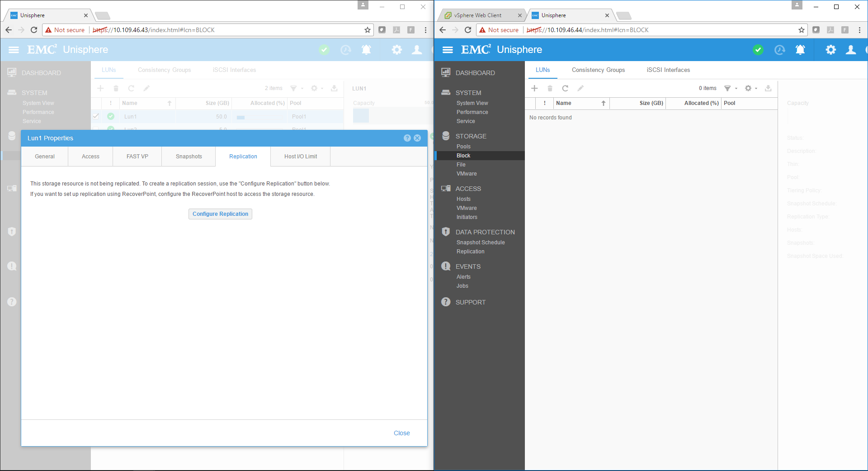Open alerts bell in the 10.109.46.44 Unisphere header
Viewport: 868px width, 471px height.
pyautogui.click(x=800, y=50)
